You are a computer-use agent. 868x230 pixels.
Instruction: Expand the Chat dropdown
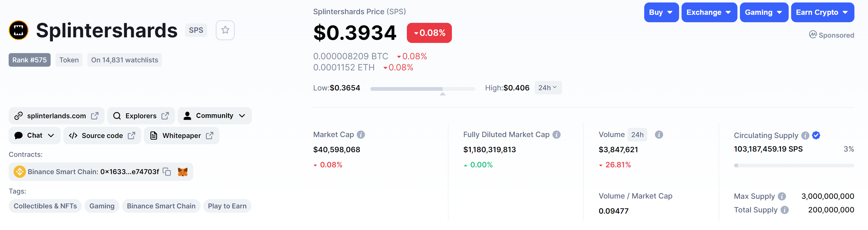(34, 136)
